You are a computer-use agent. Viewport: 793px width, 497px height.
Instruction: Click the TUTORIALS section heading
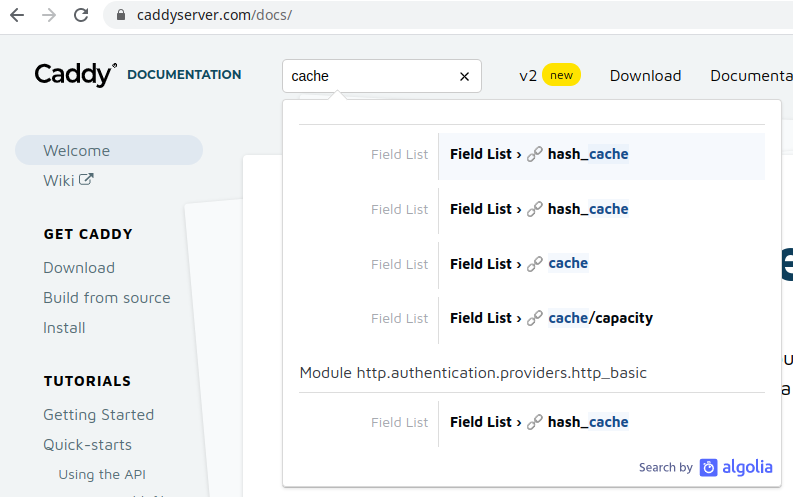click(x=87, y=381)
